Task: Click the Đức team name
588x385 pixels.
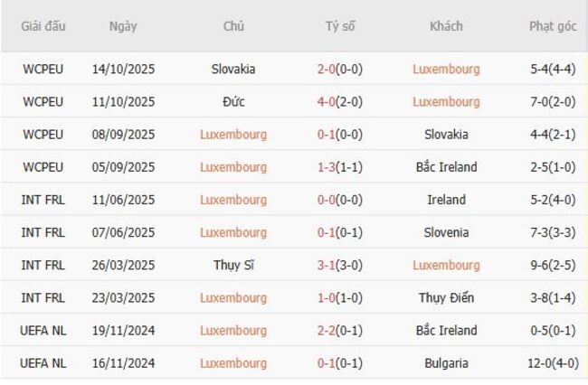Action: click(233, 101)
